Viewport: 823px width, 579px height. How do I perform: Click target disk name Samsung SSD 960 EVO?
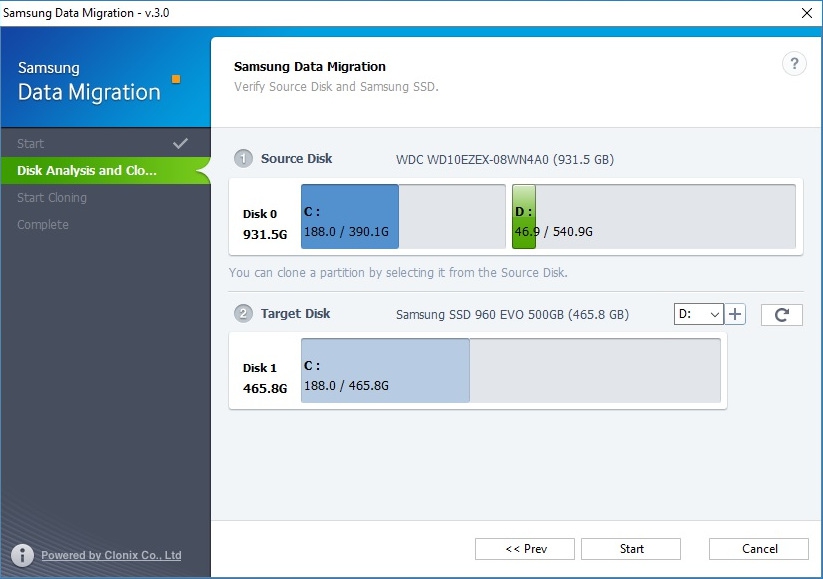click(512, 314)
